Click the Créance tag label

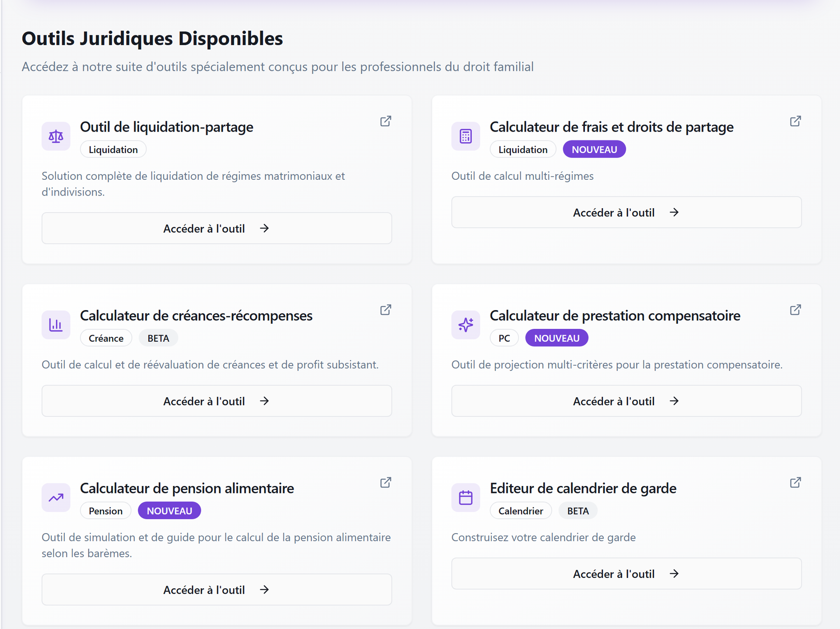click(106, 339)
